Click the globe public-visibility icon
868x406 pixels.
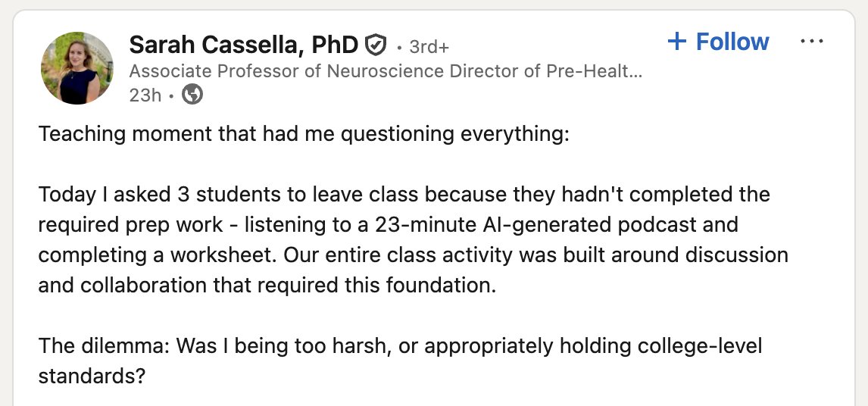[192, 94]
